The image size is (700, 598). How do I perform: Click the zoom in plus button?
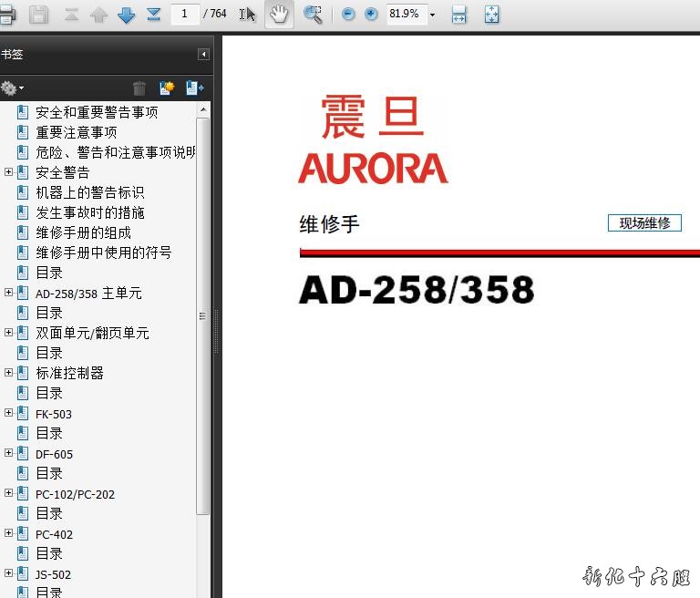click(371, 15)
